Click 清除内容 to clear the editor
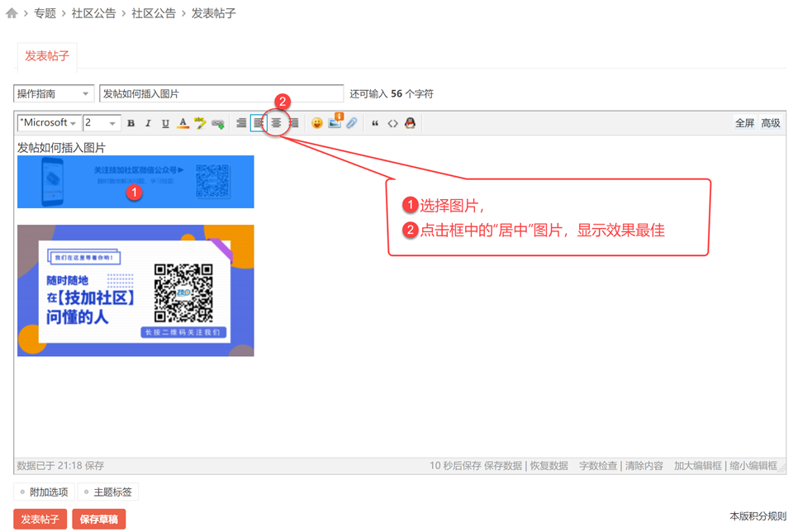 (643, 466)
